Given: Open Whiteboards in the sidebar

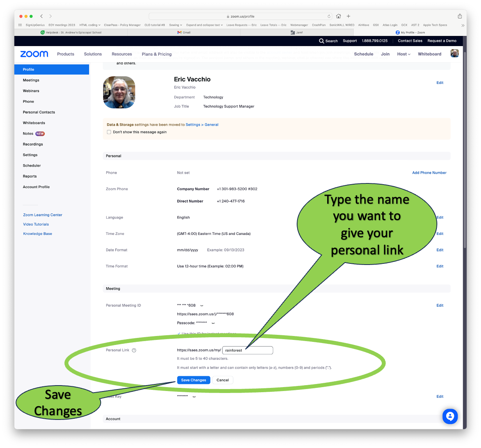Looking at the screenshot, I should click(x=34, y=123).
